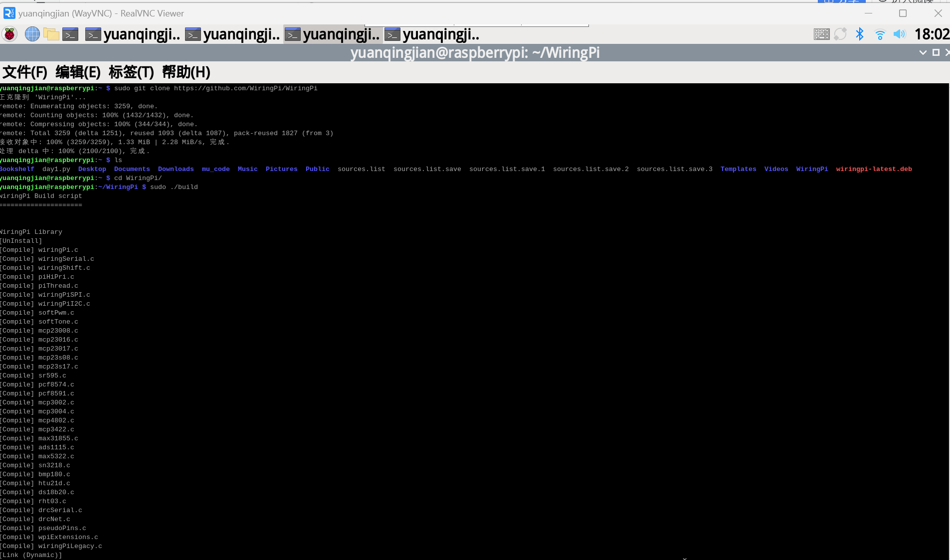Screen dimensions: 950x560
Task: Click the Templates directory name
Action: (x=739, y=169)
